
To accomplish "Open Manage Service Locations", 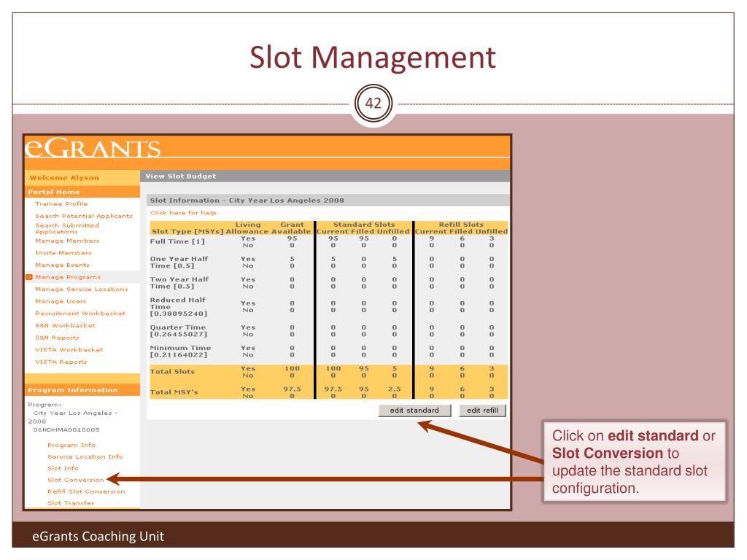I will click(x=82, y=289).
